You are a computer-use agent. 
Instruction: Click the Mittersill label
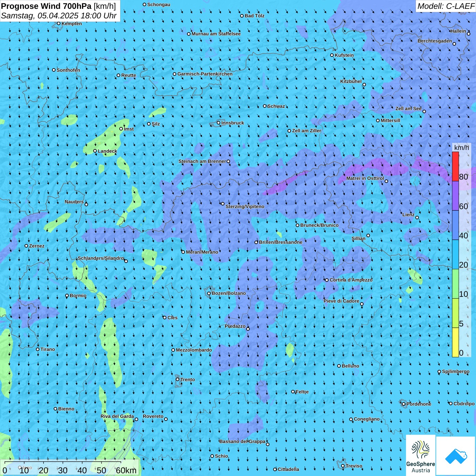pyautogui.click(x=390, y=120)
